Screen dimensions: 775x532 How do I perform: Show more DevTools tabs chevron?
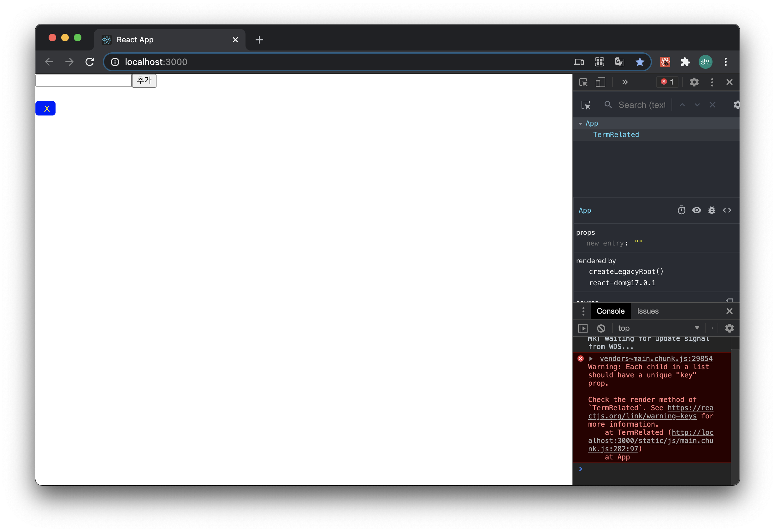625,82
